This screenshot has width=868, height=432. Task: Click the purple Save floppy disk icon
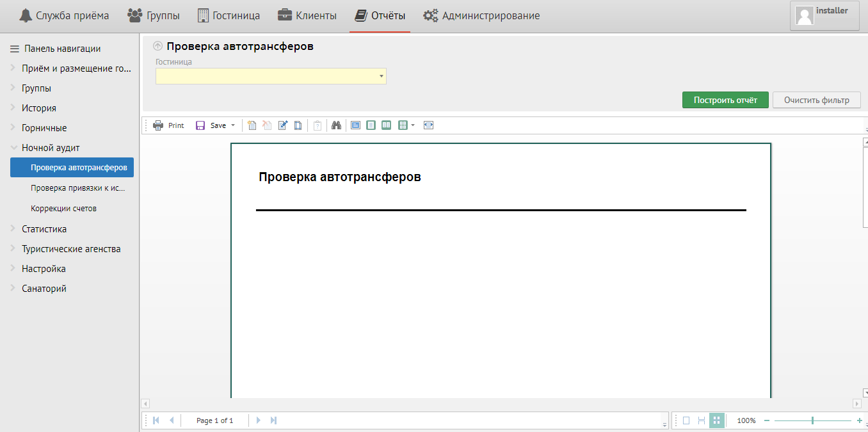click(x=200, y=125)
